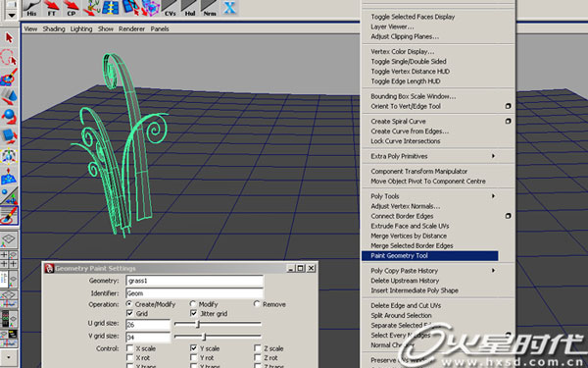Choose Paint Geometry Tool menu entry
Screen dimensions: 588x368
tap(430, 256)
